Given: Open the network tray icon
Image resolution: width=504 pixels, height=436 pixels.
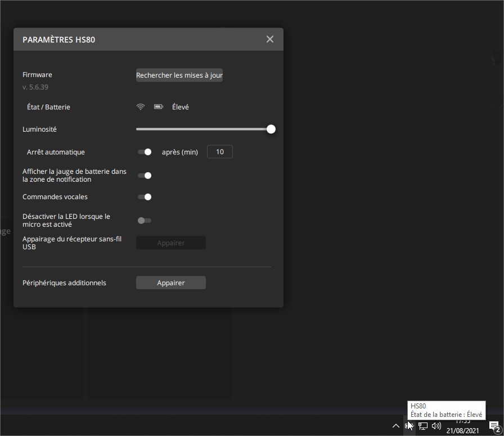Looking at the screenshot, I should (422, 426).
